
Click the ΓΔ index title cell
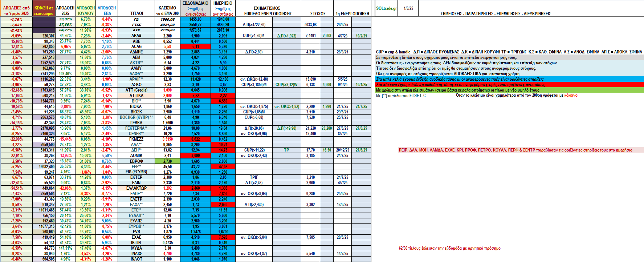point(136,19)
